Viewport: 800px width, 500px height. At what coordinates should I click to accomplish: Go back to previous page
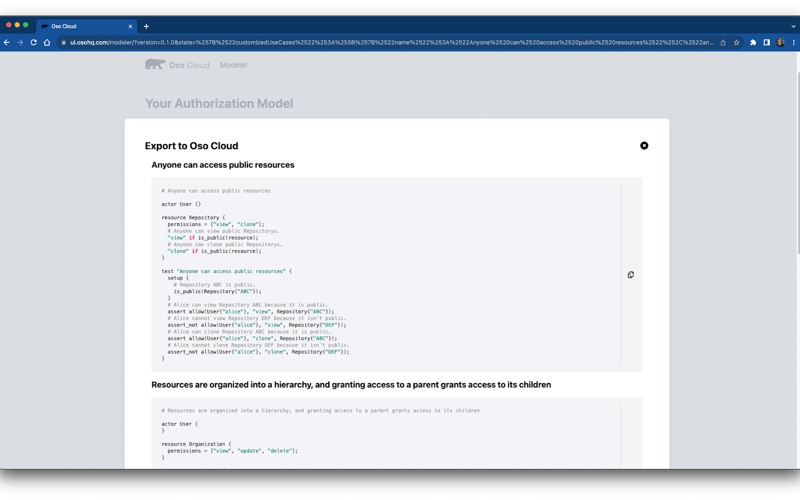(x=7, y=42)
